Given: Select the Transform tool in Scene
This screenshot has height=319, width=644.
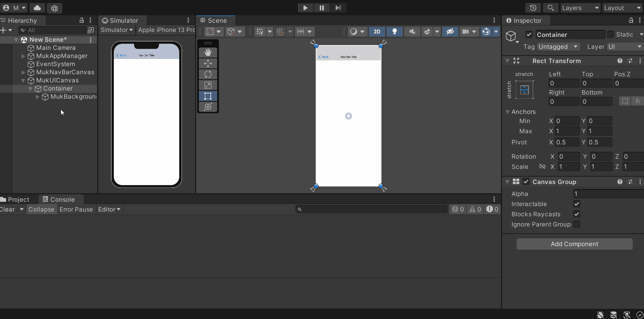Looking at the screenshot, I should coord(208,107).
